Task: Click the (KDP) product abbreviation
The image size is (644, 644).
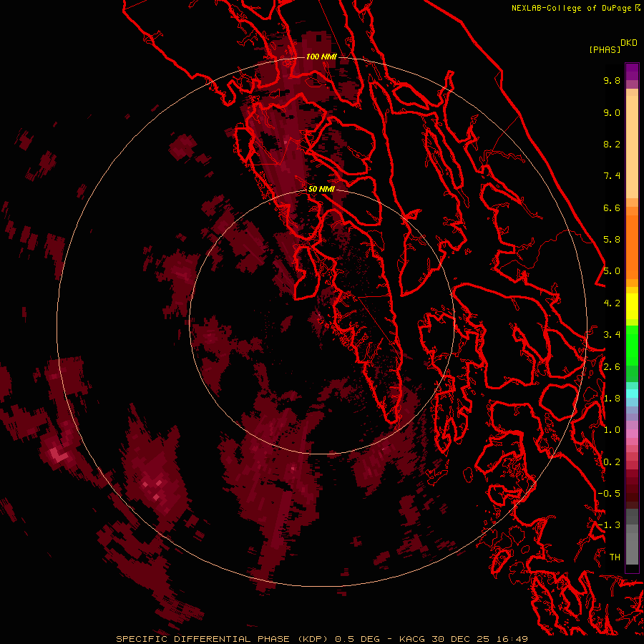Action: tap(313, 639)
